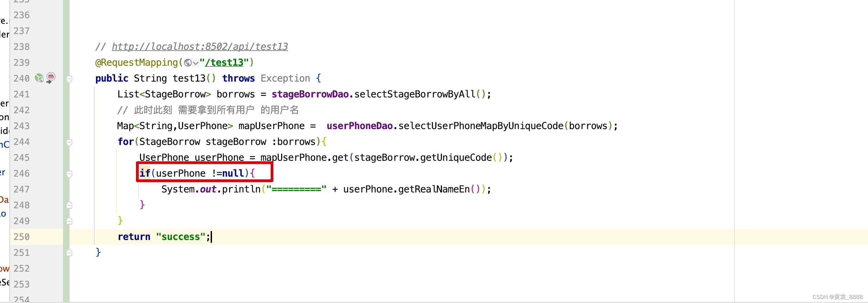Click the selectStageBorrowByAll method call

pos(415,94)
